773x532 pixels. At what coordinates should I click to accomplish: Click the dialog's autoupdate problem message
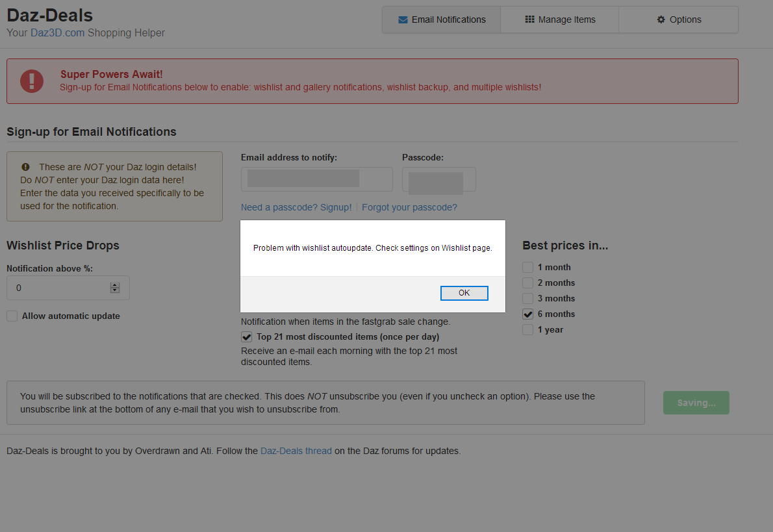[373, 248]
